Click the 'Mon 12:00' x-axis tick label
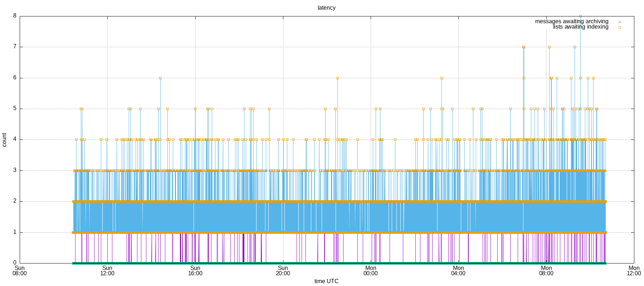The image size is (644, 286). (x=634, y=271)
